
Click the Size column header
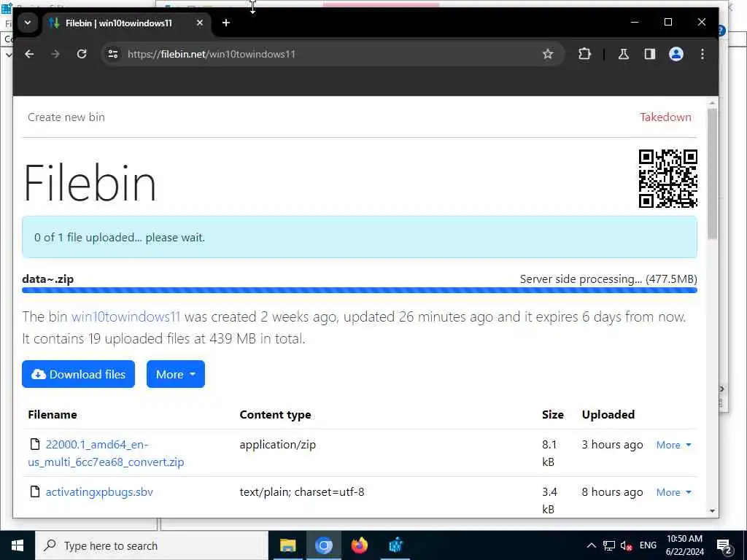point(553,415)
